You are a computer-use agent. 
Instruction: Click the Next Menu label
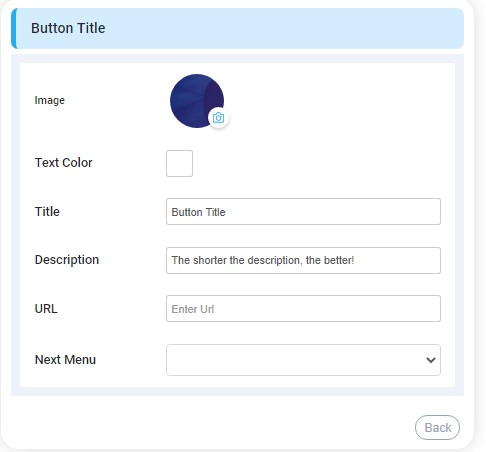pyautogui.click(x=65, y=360)
